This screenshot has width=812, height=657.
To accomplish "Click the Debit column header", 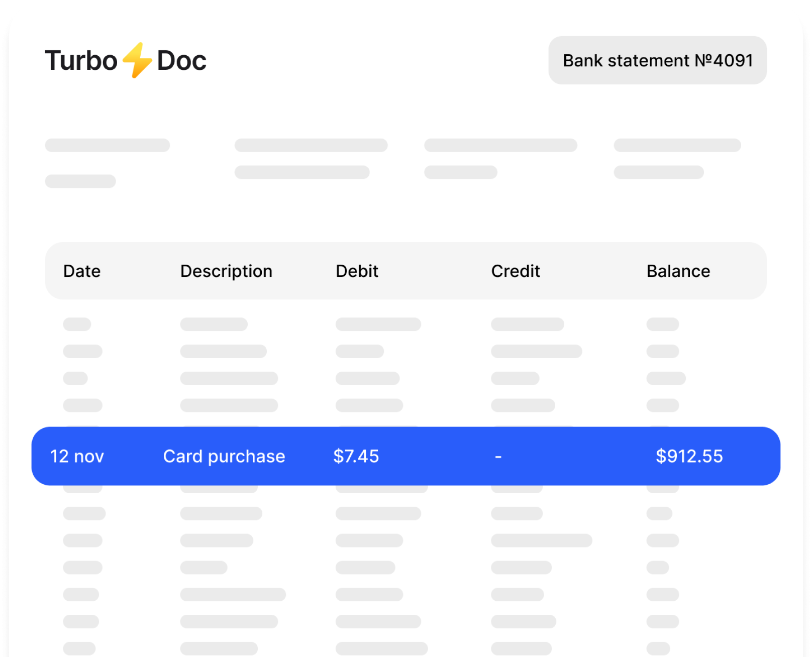I will 357,271.
